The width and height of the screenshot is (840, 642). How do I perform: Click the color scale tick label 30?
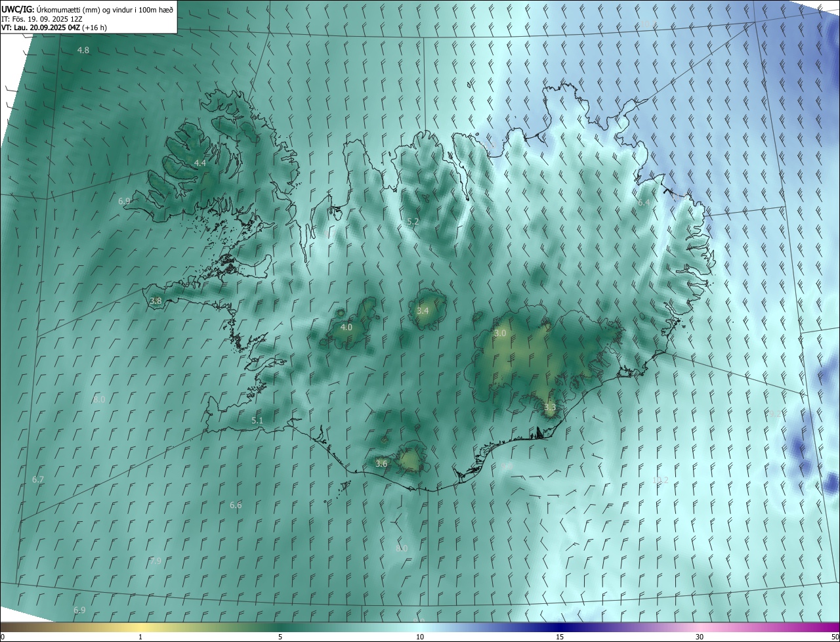click(x=700, y=637)
